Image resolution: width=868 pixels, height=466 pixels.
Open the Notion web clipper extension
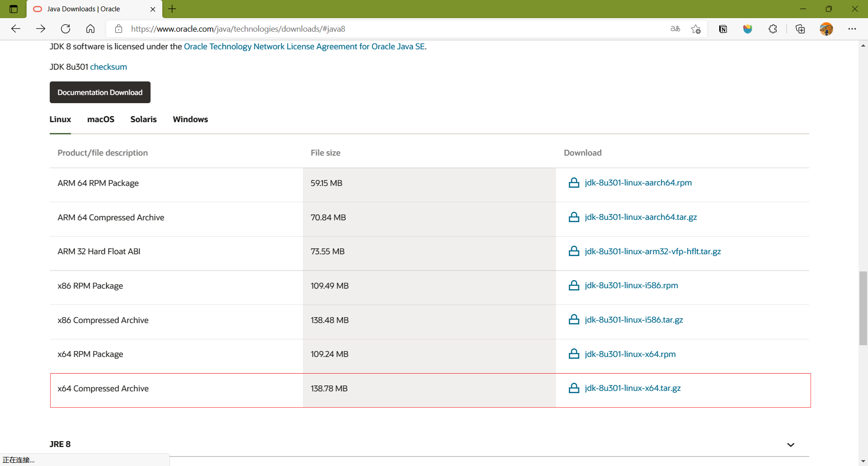[723, 29]
